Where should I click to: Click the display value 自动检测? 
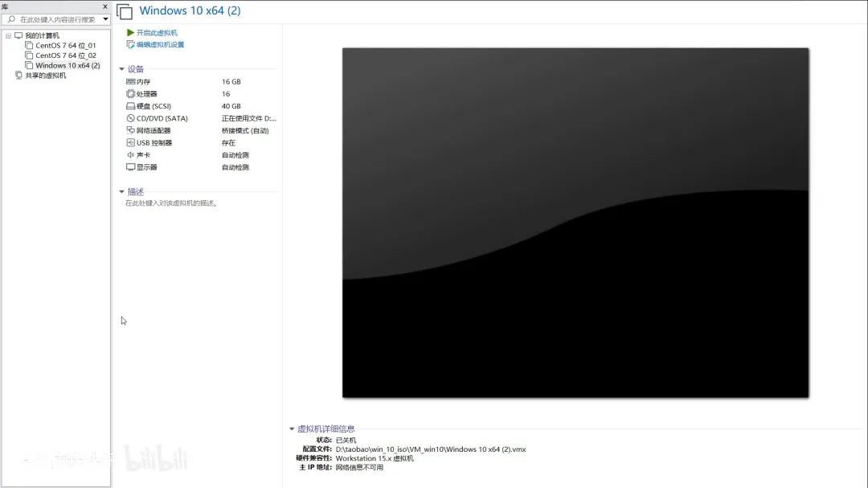click(235, 167)
